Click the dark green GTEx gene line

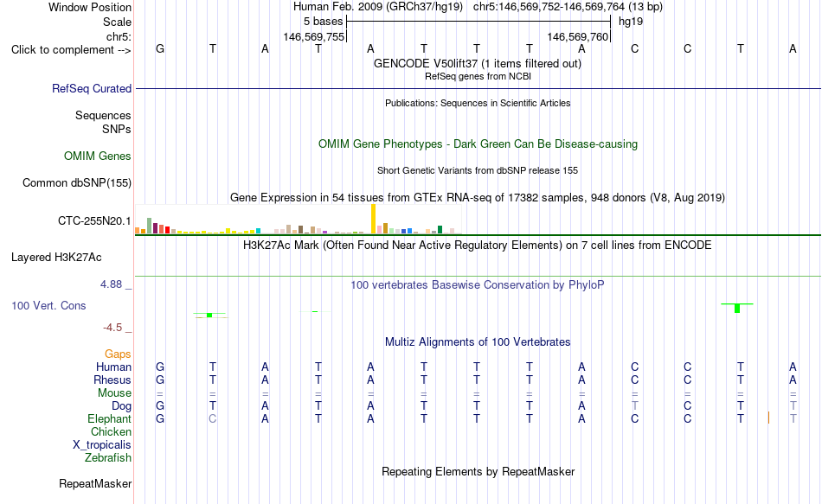click(478, 235)
